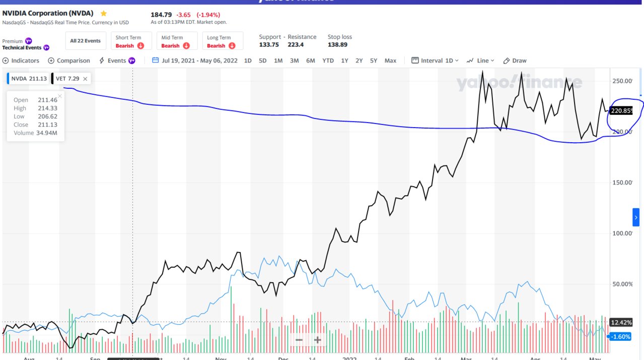Click the 250.00% y-axis label
Viewport: 644px width, 360px height.
[622, 81]
